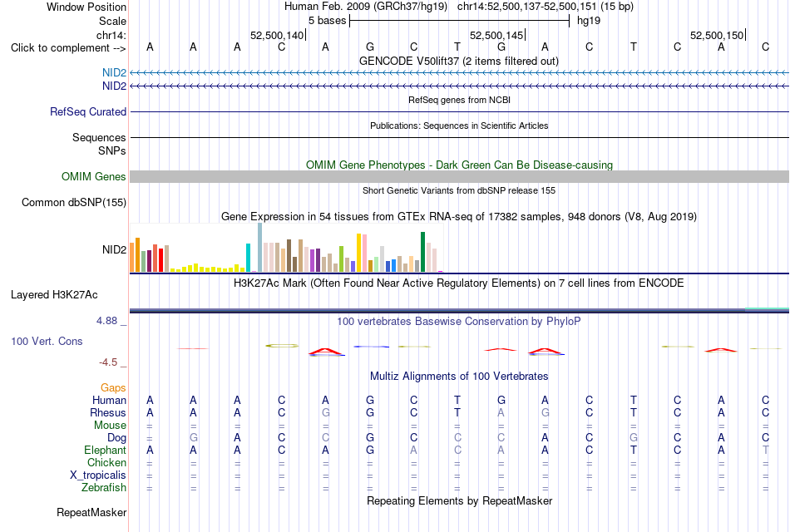
Task: Select the Layered H3K27Ac track label
Action: point(54,295)
